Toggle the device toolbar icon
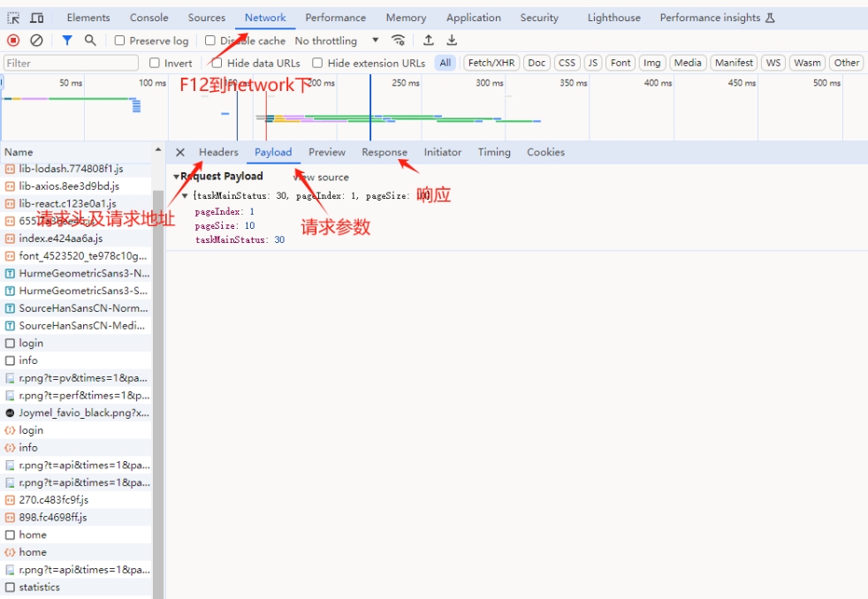Screen dimensions: 868x599 click(37, 18)
